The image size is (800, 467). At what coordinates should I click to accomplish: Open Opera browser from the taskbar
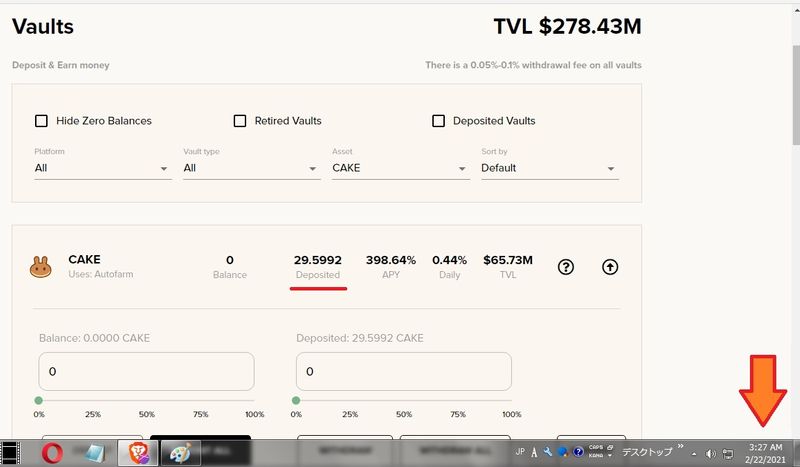pyautogui.click(x=54, y=454)
